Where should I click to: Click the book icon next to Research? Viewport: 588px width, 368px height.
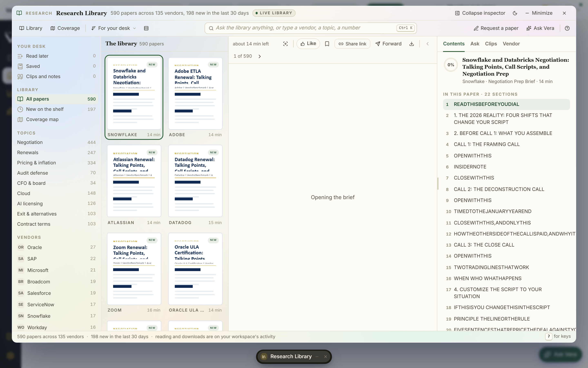click(x=19, y=13)
